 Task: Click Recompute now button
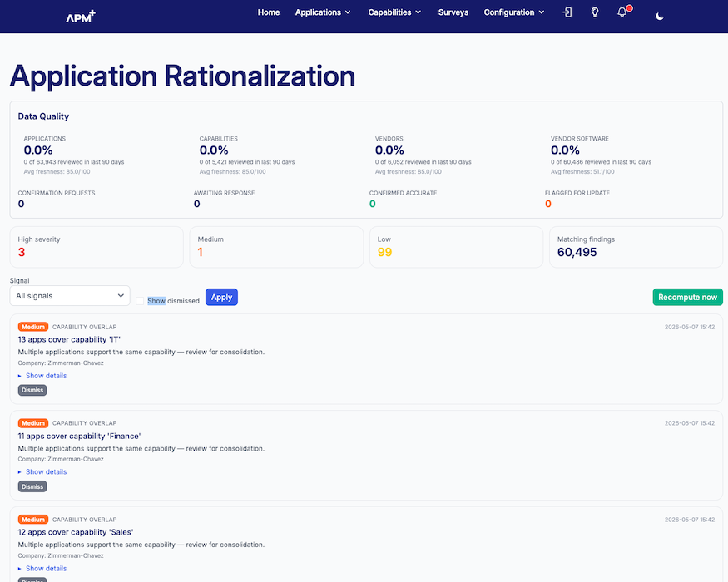pyautogui.click(x=687, y=298)
